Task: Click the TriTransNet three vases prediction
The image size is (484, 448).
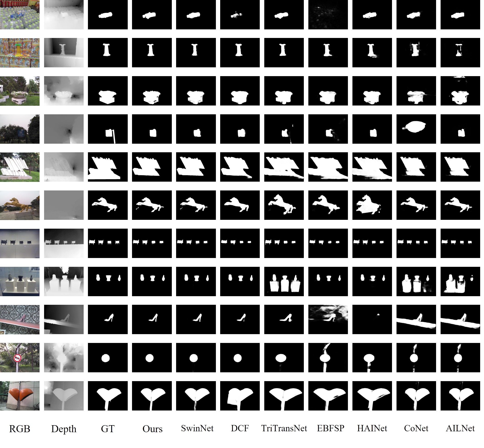Action: (284, 281)
